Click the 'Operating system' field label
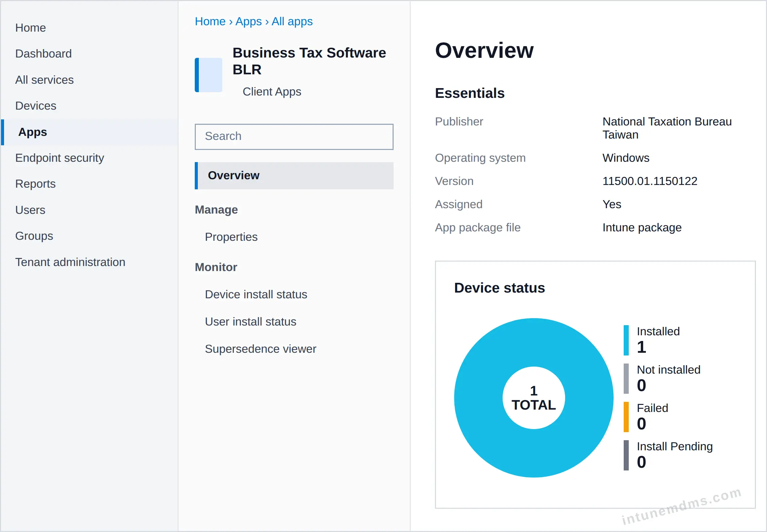 click(480, 158)
